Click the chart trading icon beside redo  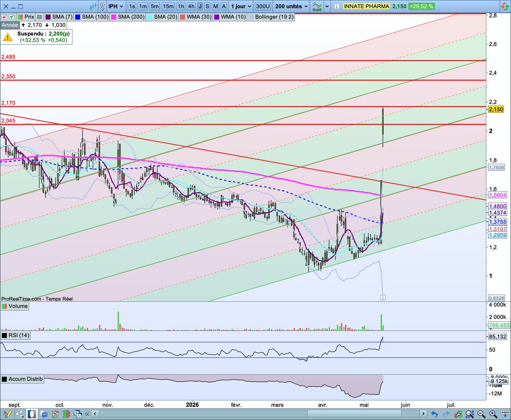click(x=458, y=414)
